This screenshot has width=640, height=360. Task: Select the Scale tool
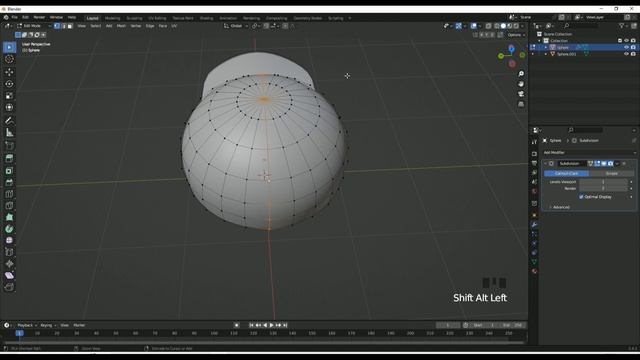point(9,96)
